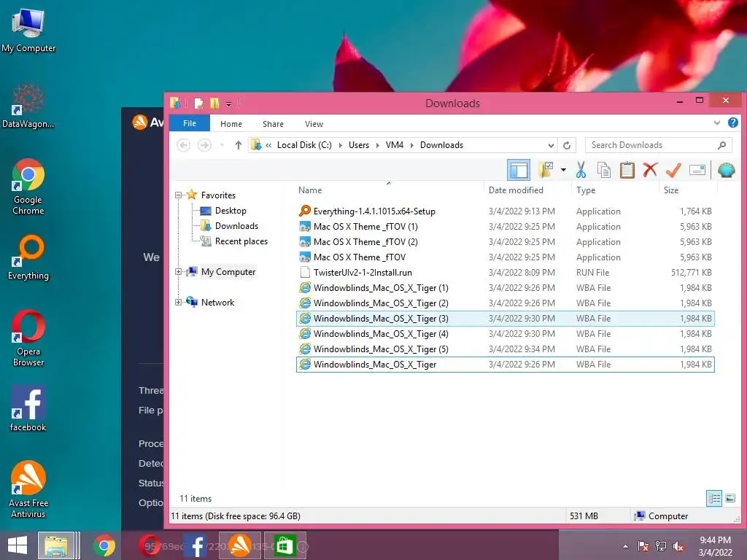Open the File menu

(x=190, y=123)
